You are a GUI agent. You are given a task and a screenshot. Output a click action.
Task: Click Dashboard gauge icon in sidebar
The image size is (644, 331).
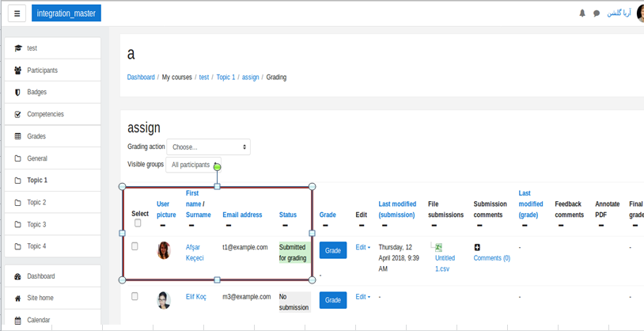pyautogui.click(x=17, y=276)
